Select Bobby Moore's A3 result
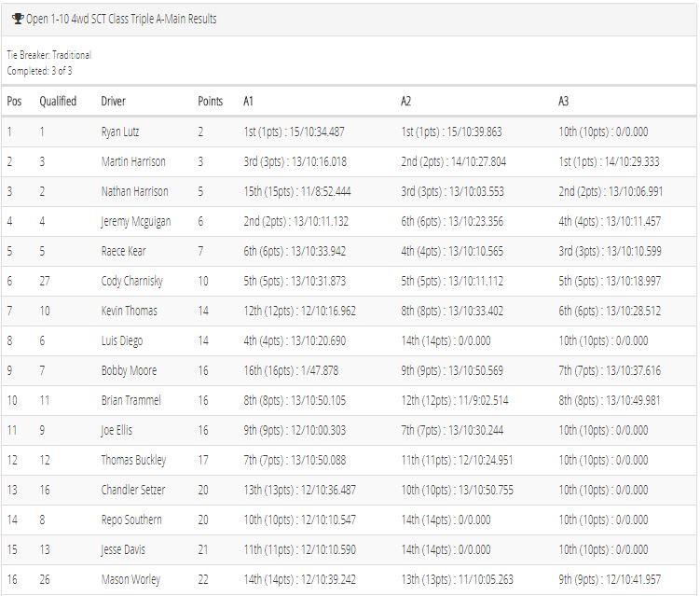700x596 pixels. click(x=610, y=370)
